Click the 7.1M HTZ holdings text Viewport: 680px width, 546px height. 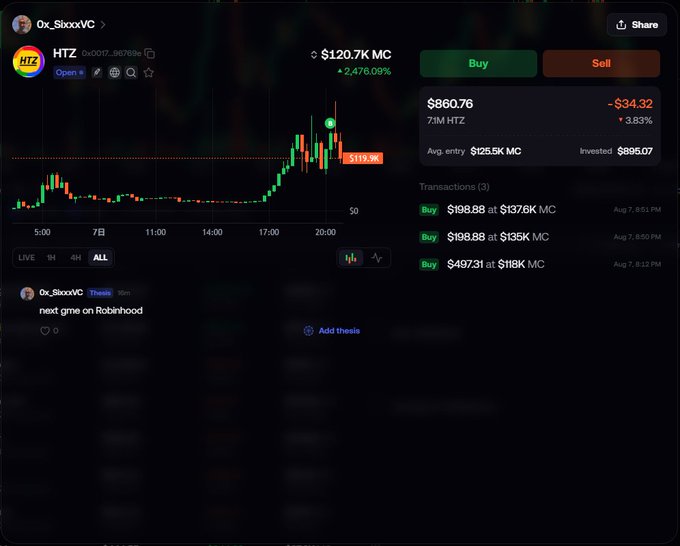coord(446,121)
